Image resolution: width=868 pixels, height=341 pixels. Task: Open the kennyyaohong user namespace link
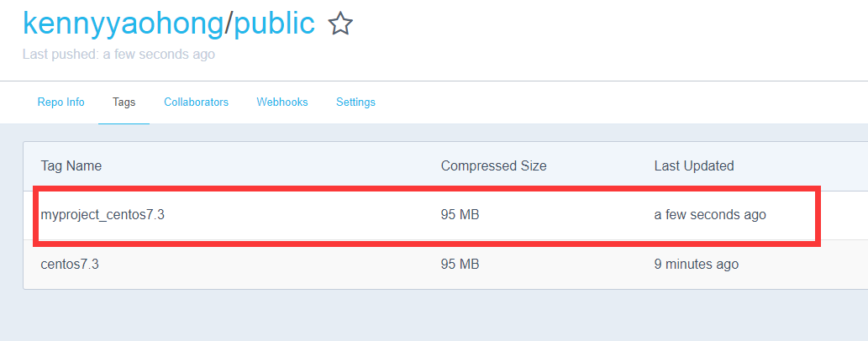[x=124, y=24]
